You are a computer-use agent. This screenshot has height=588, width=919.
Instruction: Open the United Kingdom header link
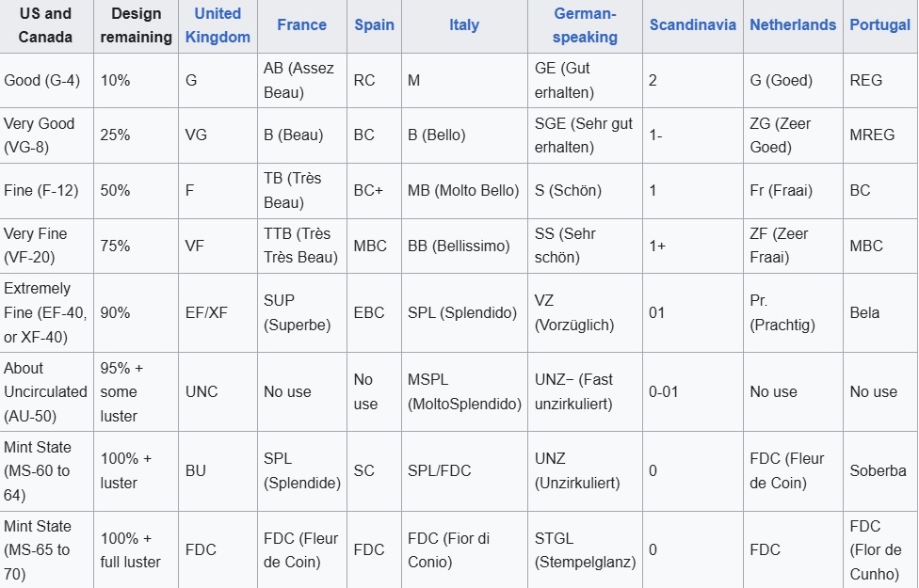218,25
